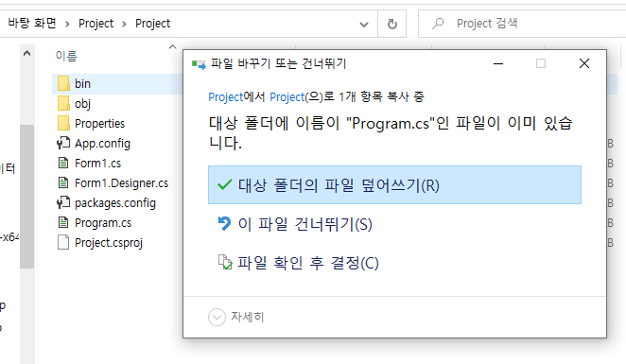Select the App.config file

click(x=103, y=144)
